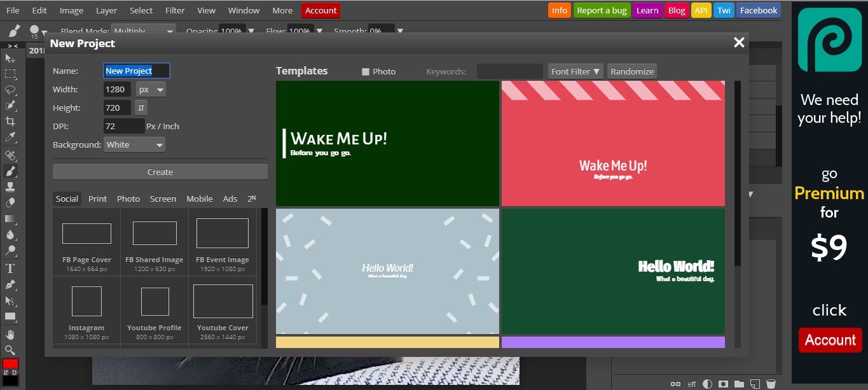
Task: Select the Type tool
Action: (x=10, y=268)
